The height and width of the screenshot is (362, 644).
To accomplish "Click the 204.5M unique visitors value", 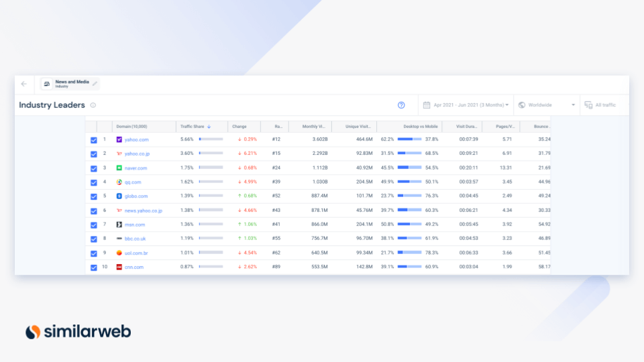I will tap(364, 182).
